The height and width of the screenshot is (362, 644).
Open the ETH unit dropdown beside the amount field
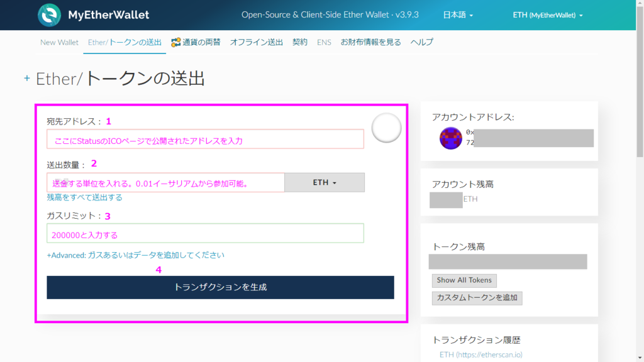325,182
